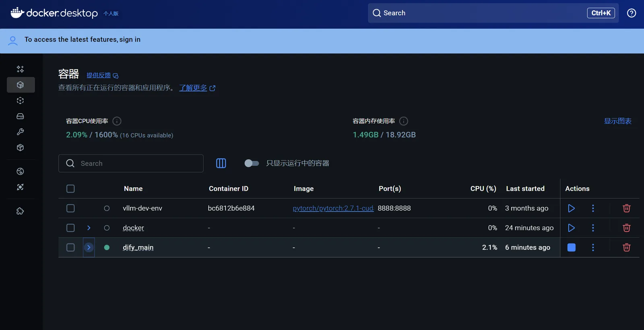Viewport: 644px width, 330px height.
Task: Open more actions menu for docker row
Action: click(593, 228)
